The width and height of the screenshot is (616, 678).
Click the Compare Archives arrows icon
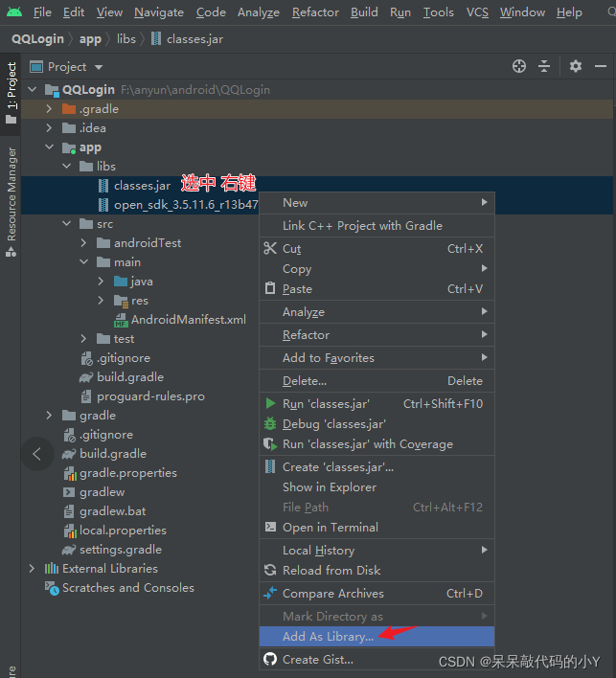point(270,593)
